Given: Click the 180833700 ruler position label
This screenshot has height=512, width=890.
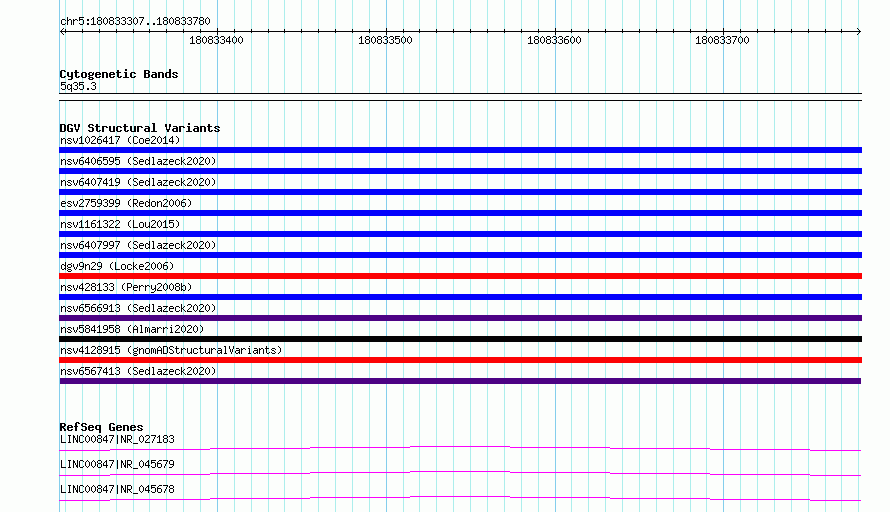Looking at the screenshot, I should pyautogui.click(x=722, y=40).
